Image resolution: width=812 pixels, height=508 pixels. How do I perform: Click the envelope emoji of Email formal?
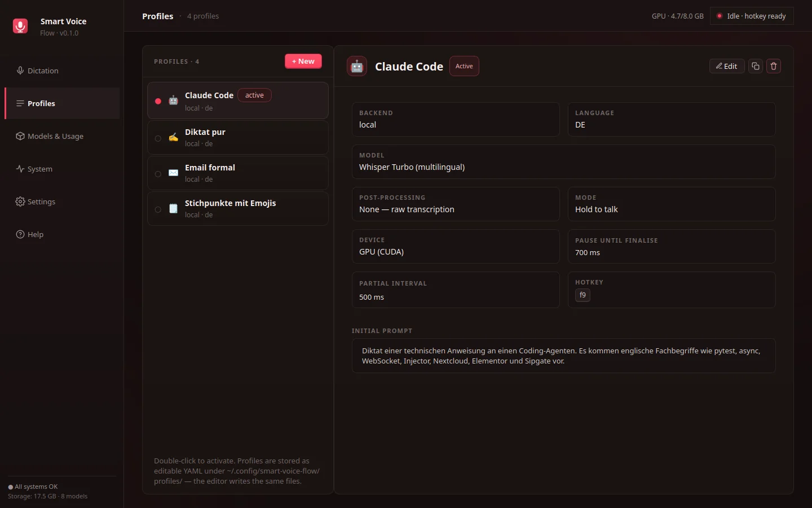point(173,173)
